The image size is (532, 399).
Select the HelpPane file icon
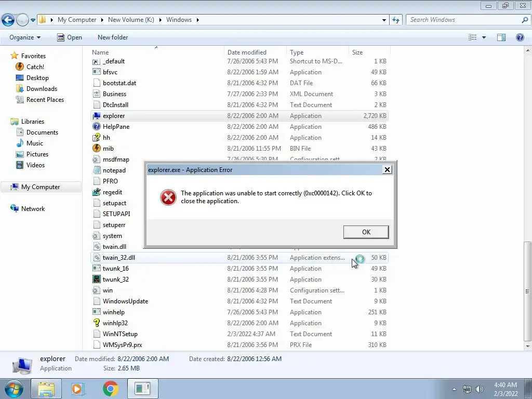pos(97,127)
